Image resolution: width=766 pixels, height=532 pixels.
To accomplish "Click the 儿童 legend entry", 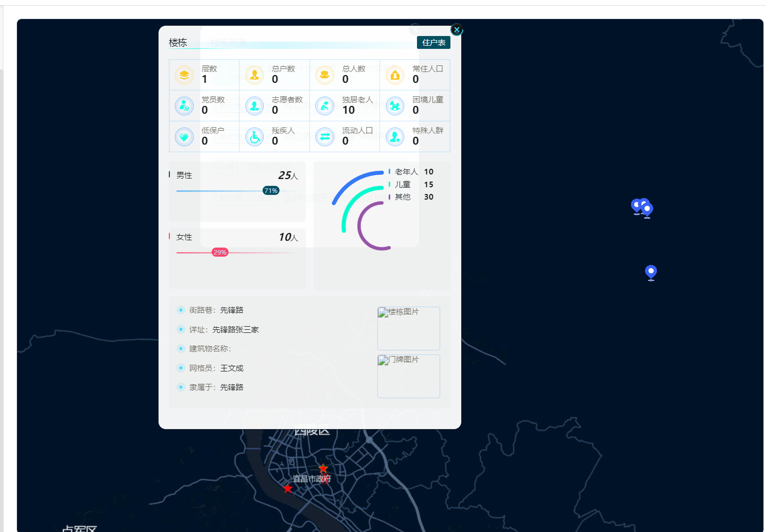I will 411,184.
